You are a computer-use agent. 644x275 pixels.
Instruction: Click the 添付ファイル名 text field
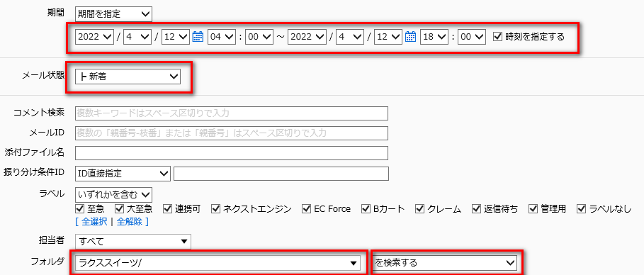(232, 152)
